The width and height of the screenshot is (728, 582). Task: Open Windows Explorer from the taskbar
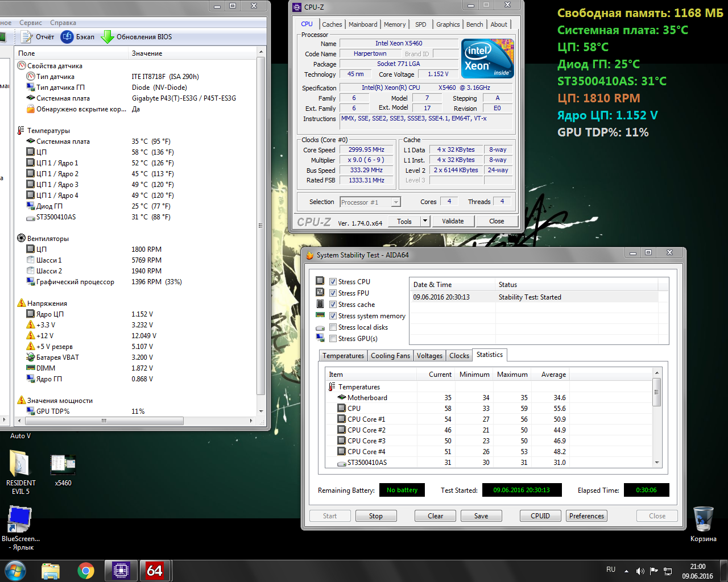point(51,570)
